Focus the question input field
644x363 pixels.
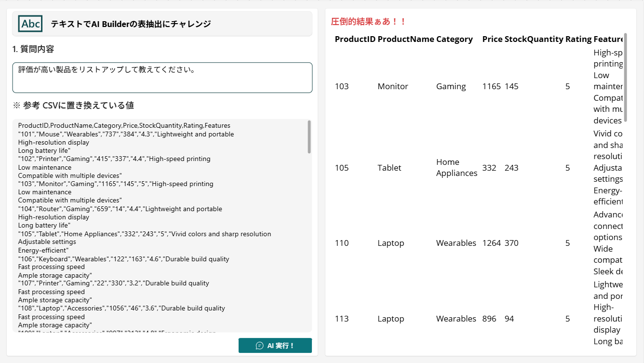coord(162,78)
